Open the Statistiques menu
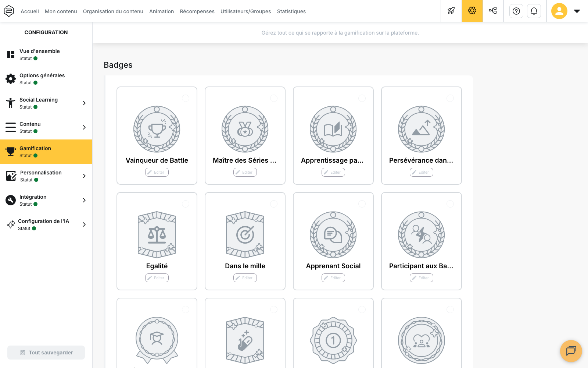This screenshot has width=588, height=368. coord(291,11)
